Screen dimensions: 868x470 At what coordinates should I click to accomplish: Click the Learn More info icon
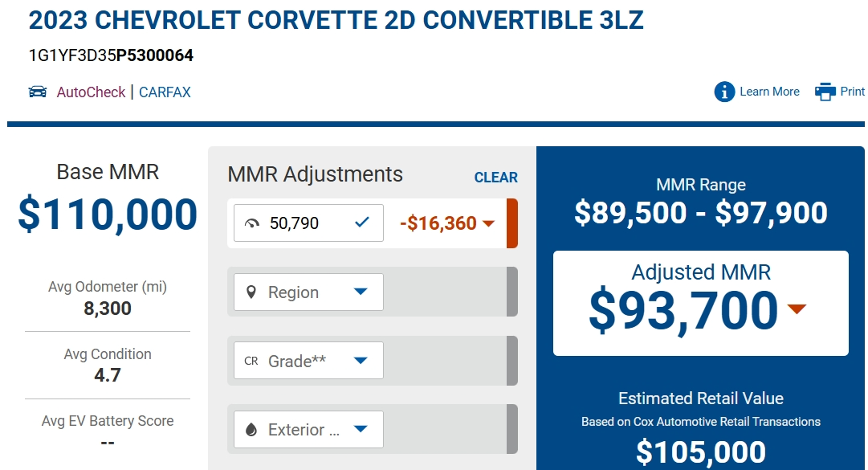[724, 92]
